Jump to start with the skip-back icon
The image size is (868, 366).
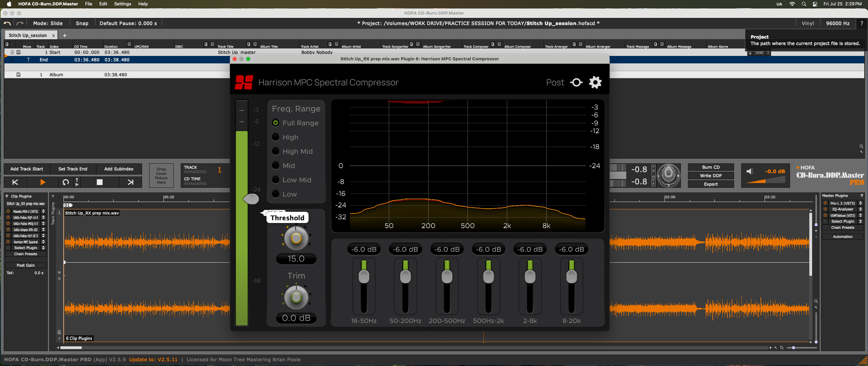pos(15,182)
